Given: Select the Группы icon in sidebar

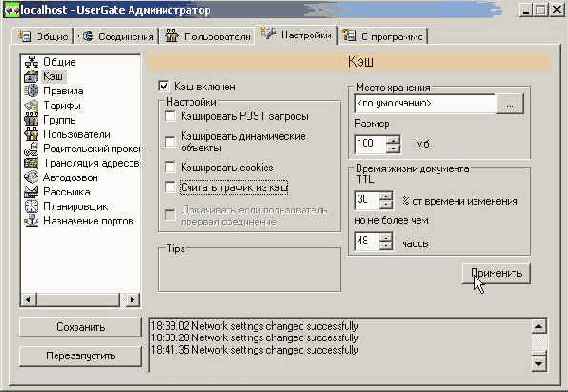Looking at the screenshot, I should pos(31,120).
